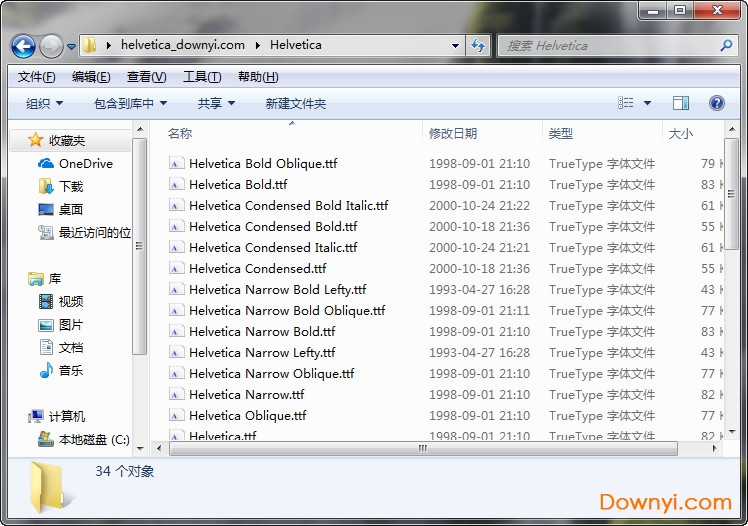Click the search magnifier icon
This screenshot has height=526, width=748.
(727, 46)
